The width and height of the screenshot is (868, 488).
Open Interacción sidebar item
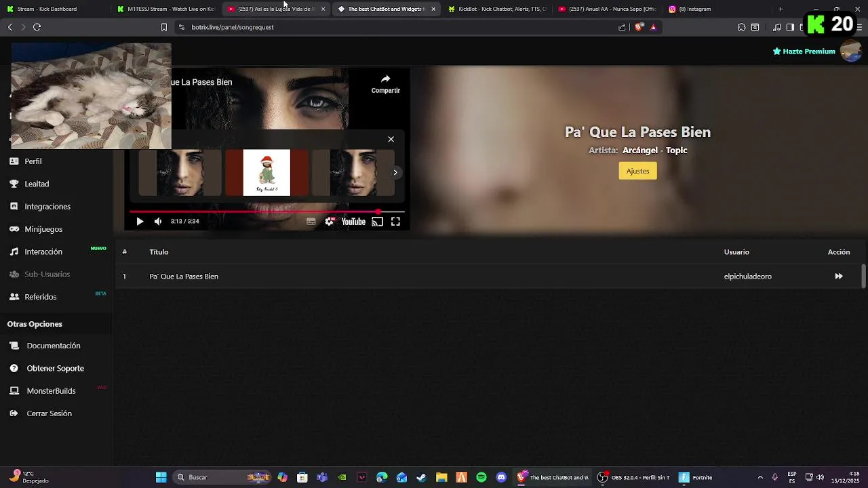pos(43,251)
